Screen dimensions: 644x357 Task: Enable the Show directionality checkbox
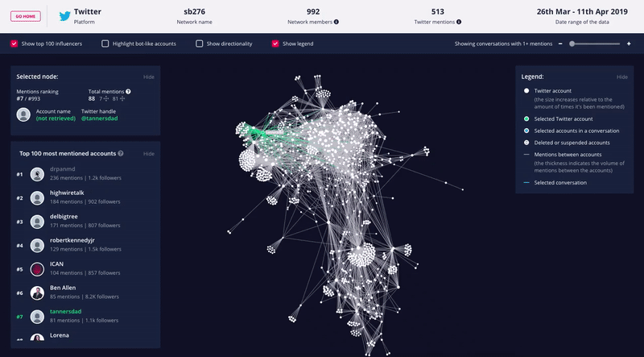pos(199,44)
